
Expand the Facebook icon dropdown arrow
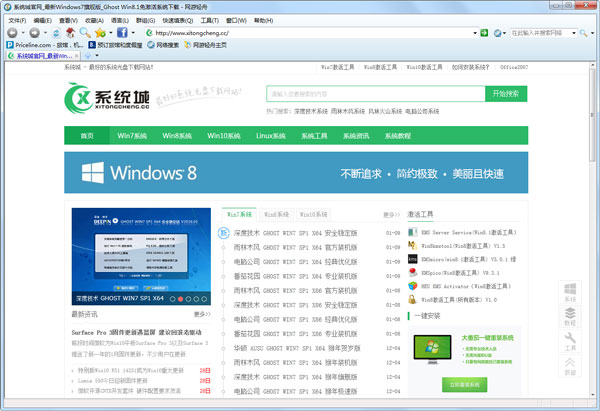[x=133, y=33]
